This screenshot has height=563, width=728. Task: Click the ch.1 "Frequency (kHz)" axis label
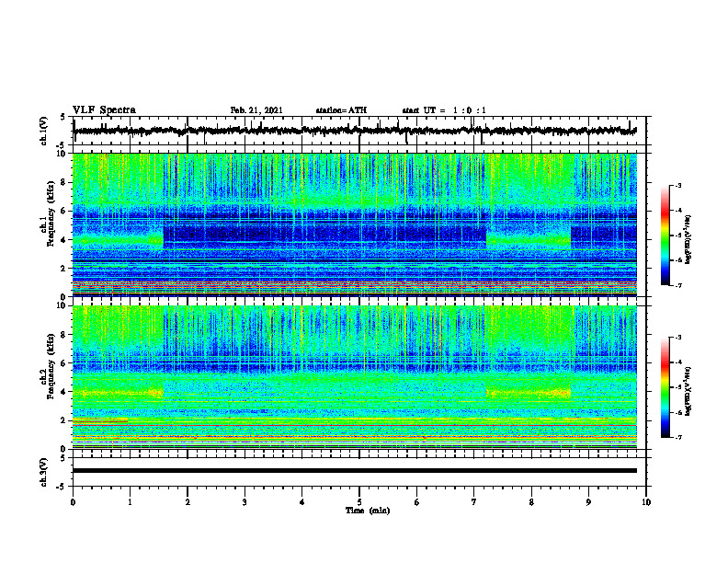(51, 214)
